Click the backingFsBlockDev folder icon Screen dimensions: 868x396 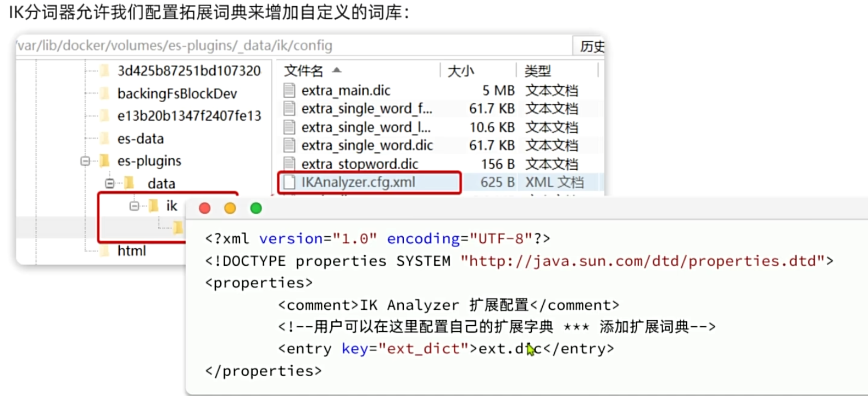click(x=104, y=93)
